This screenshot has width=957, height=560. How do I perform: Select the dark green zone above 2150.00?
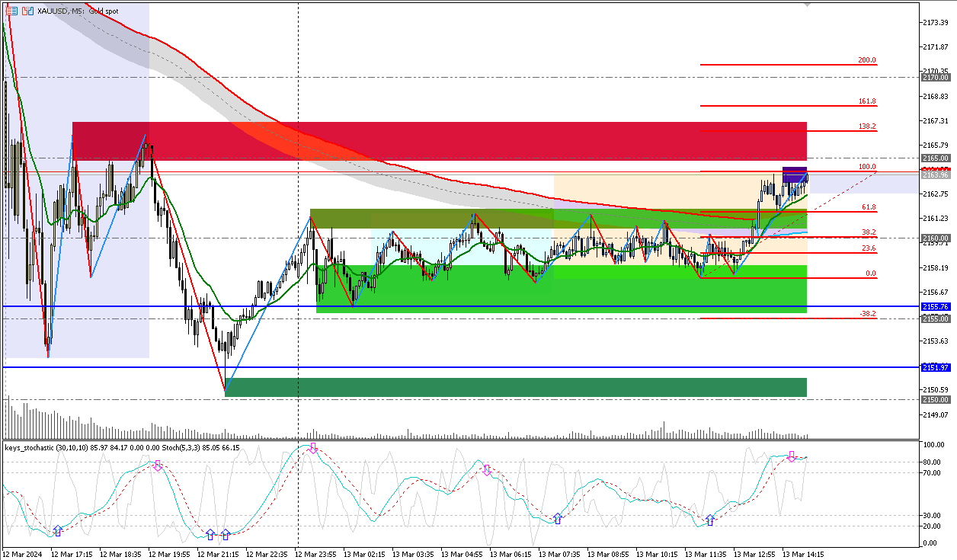pos(516,387)
